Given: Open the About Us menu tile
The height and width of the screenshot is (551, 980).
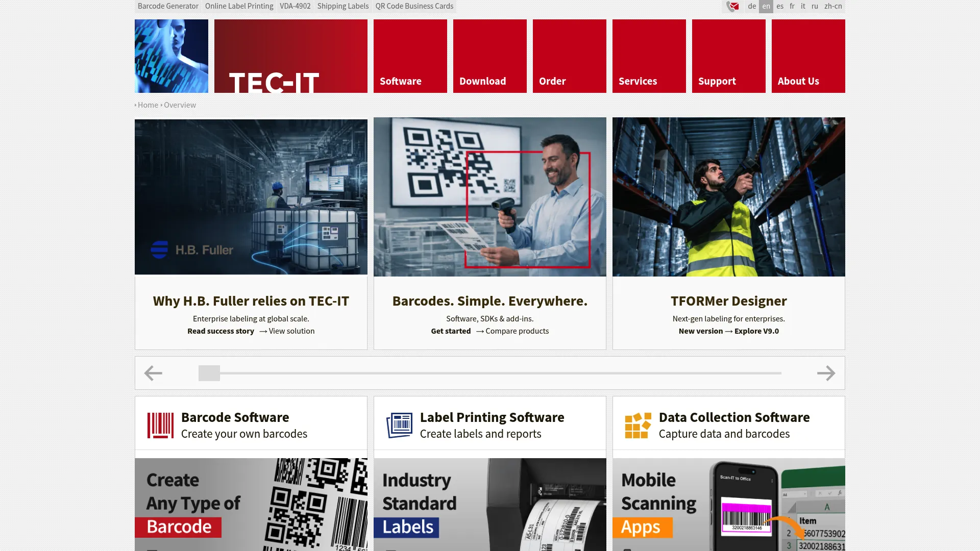Looking at the screenshot, I should (808, 56).
